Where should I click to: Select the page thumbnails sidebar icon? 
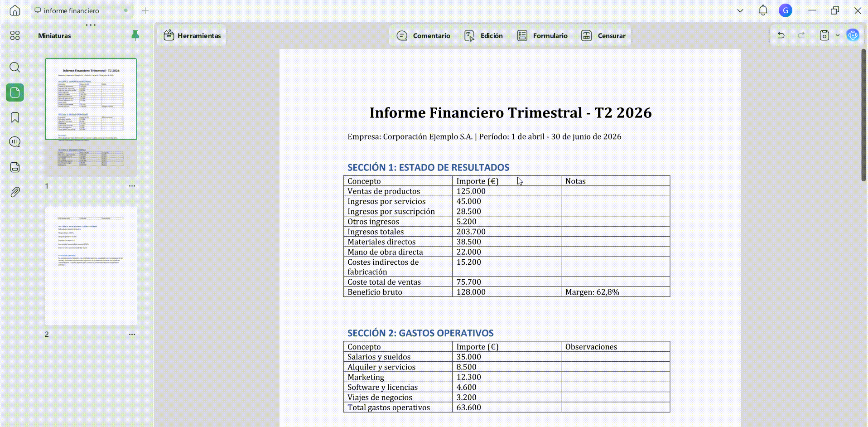(x=15, y=92)
